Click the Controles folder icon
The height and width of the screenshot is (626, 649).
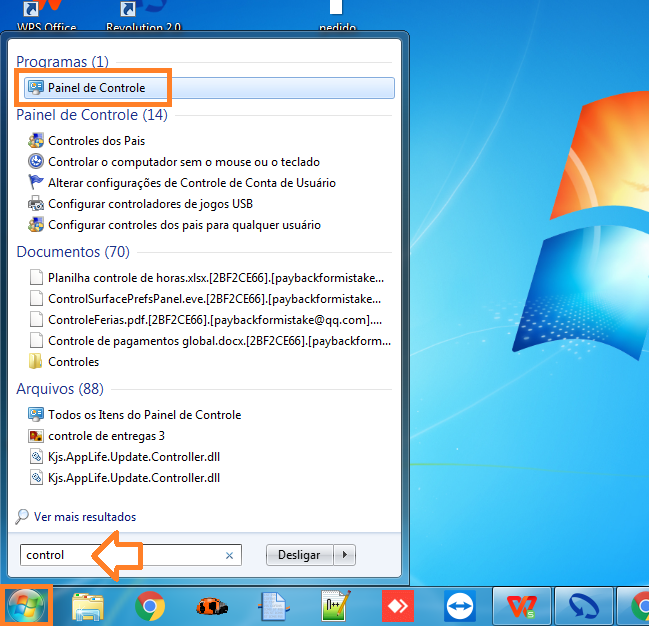[36, 361]
